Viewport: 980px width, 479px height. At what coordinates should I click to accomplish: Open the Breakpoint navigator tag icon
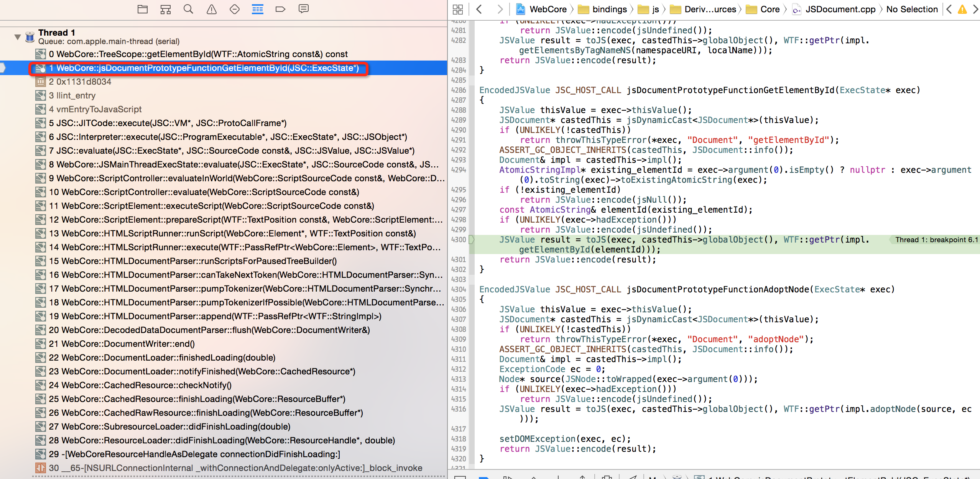point(281,9)
